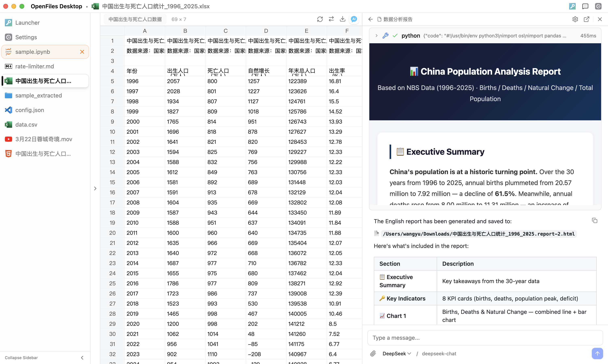Select row 10 header
Viewport: 608px width, 364px height.
pos(112,132)
